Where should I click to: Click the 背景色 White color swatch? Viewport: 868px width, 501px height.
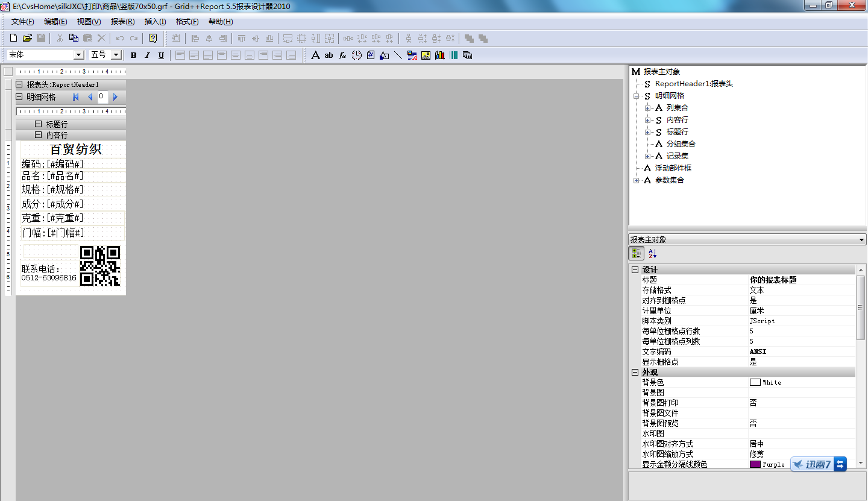755,382
